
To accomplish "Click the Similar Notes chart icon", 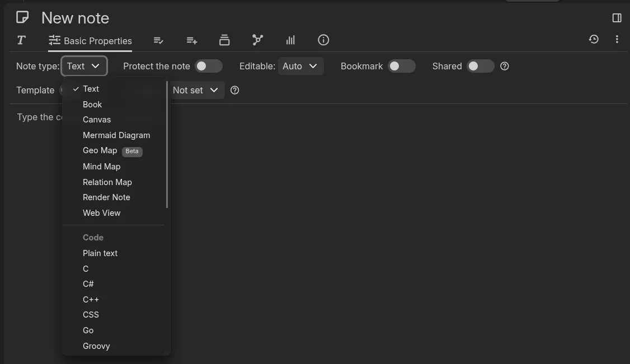I will pos(290,40).
